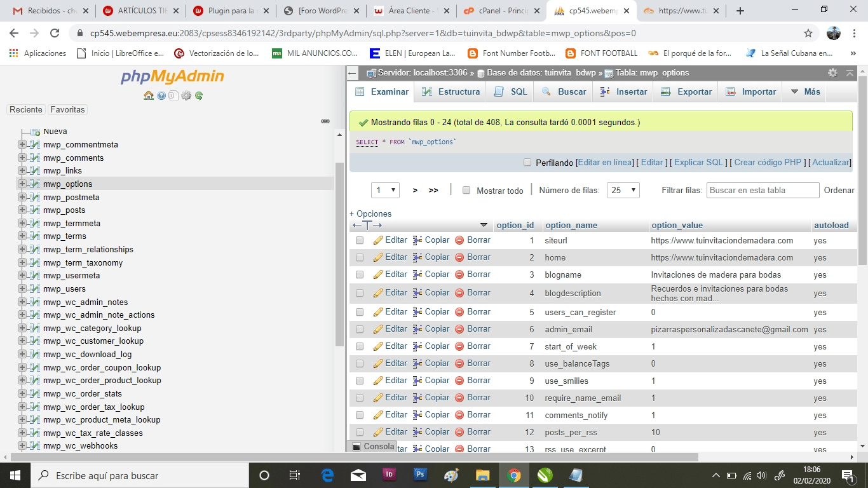
Task: Select the users_can_register row checkbox
Action: coord(360,313)
